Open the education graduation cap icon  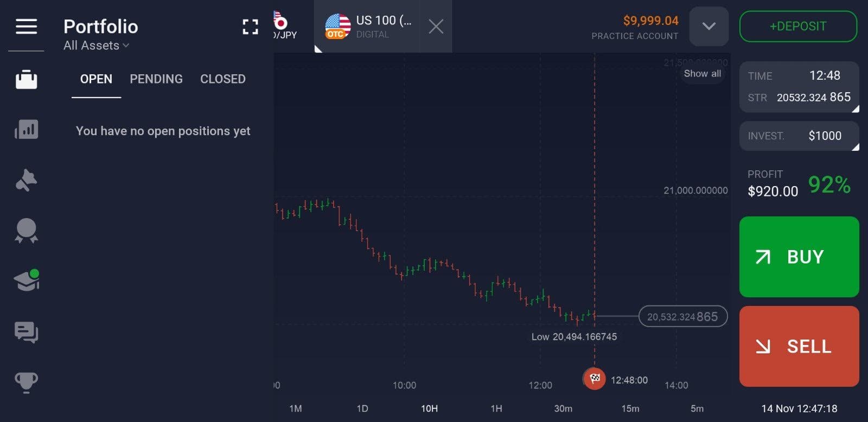26,280
